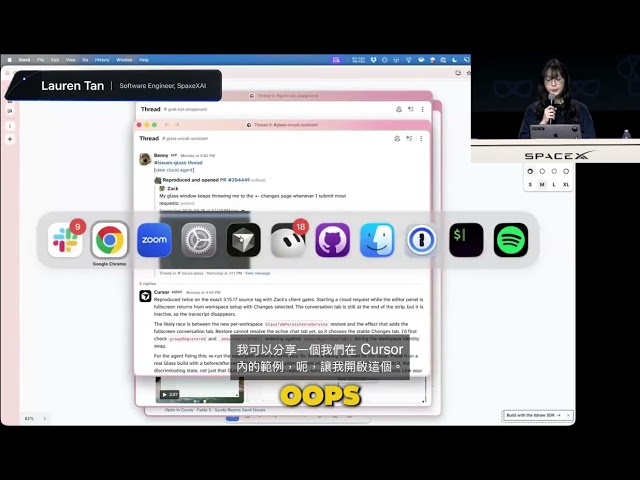
Task: Open the Edit menu
Action: point(55,60)
